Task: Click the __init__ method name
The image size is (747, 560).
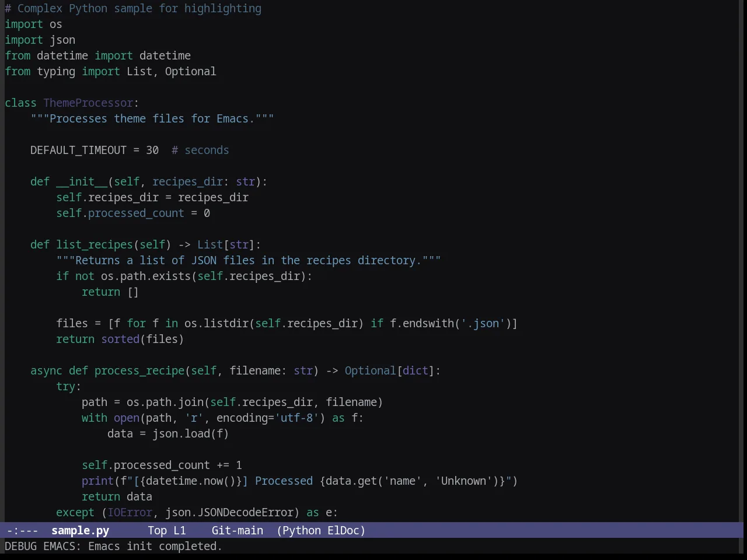Action: [82, 181]
